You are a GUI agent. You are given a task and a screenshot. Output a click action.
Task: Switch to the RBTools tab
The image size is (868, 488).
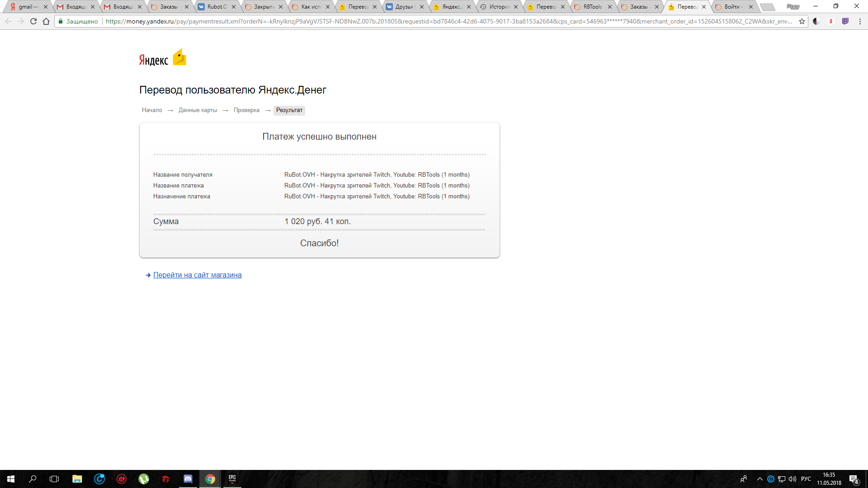click(592, 7)
